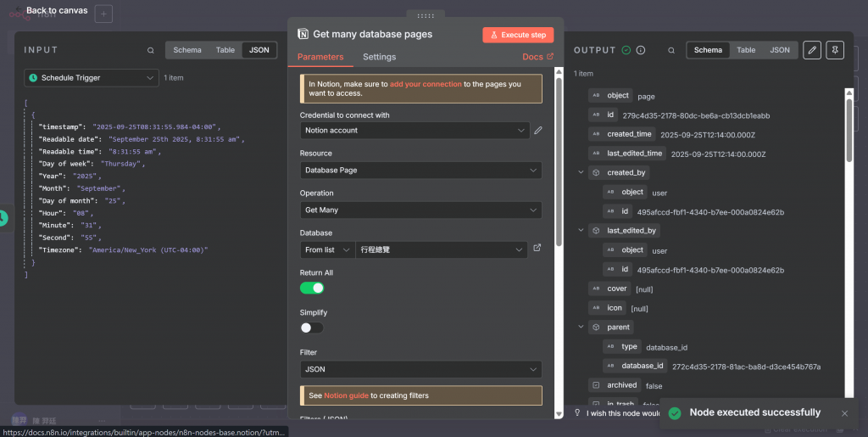This screenshot has height=437, width=868.
Task: Switch OUTPUT panel to JSON view
Action: (780, 50)
